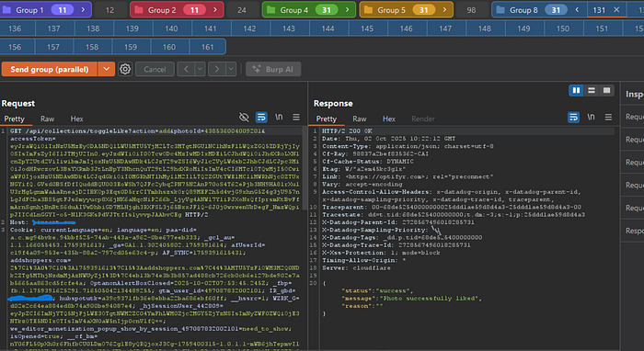Switch to tab 24
Viewport: 644px width, 351px height.
(242, 10)
